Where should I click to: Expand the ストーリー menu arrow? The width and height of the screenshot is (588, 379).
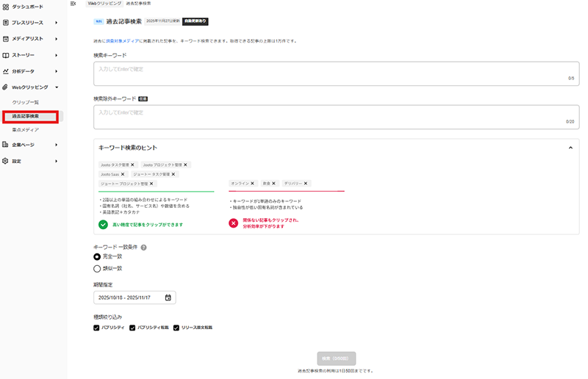tap(57, 55)
